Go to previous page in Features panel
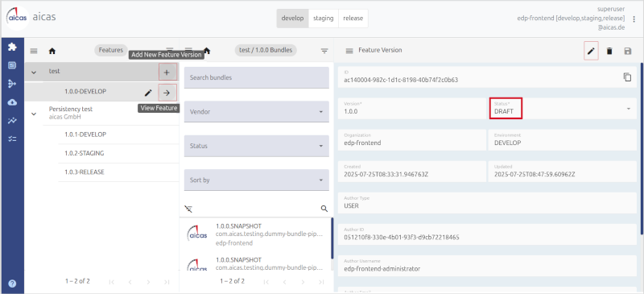 (x=130, y=282)
